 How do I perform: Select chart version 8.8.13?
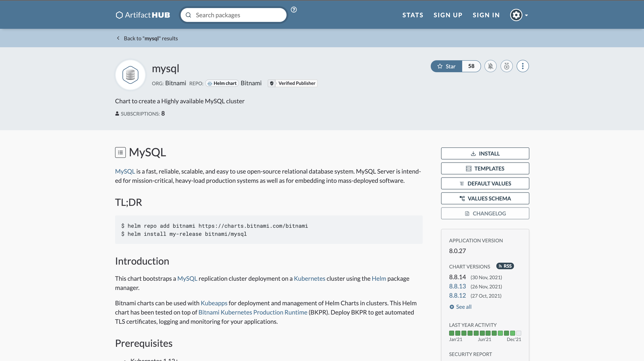[458, 286]
